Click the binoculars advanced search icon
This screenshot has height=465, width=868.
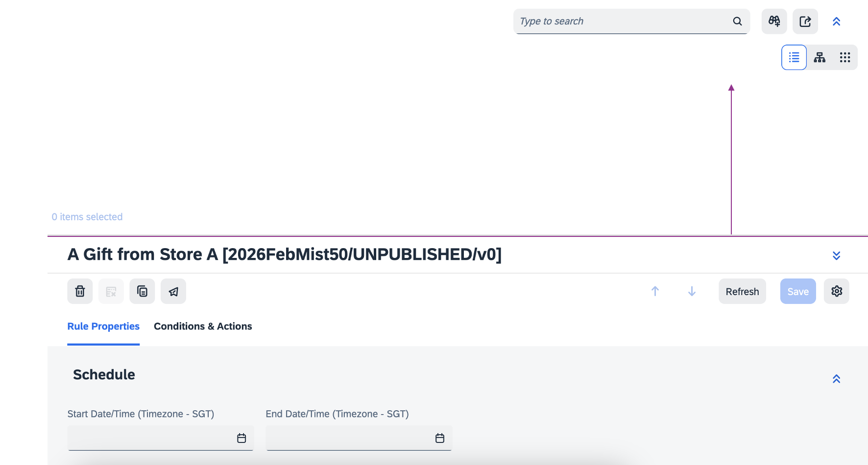pyautogui.click(x=774, y=21)
